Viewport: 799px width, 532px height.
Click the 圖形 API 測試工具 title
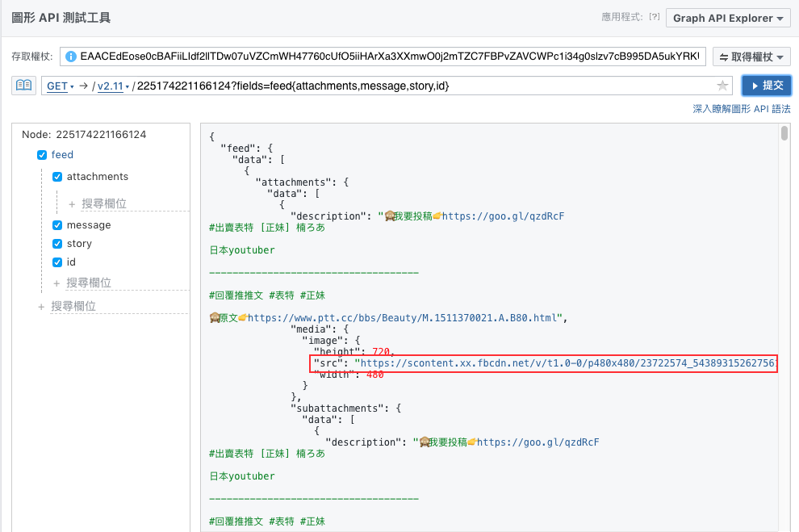pos(61,18)
